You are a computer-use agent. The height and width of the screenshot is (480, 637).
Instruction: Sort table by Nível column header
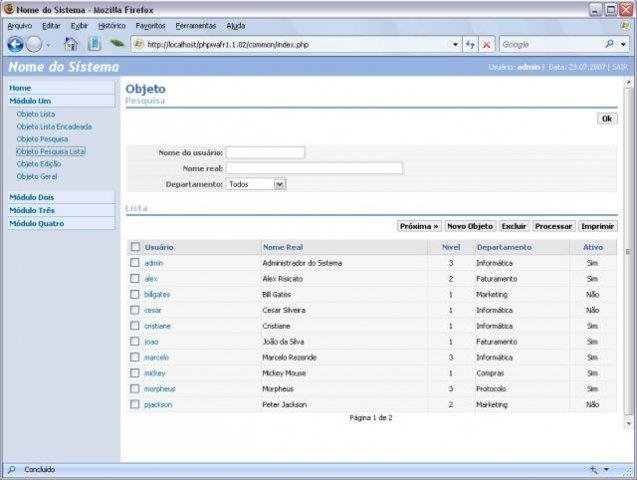[451, 247]
